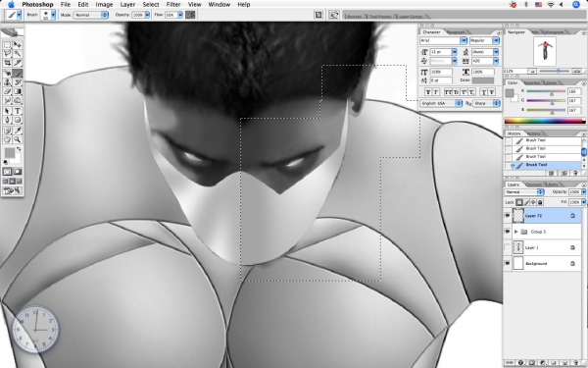This screenshot has width=588, height=368.
Task: Click zoom in button in Navigator
Action: pos(576,71)
